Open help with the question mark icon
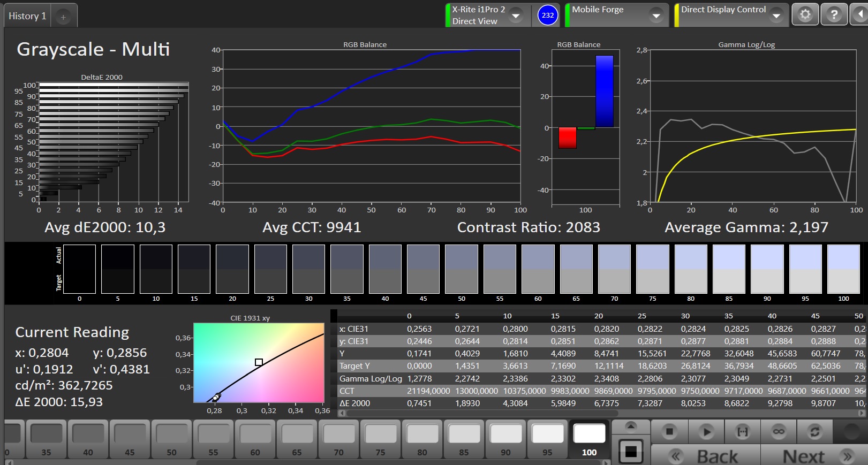The width and height of the screenshot is (868, 465). click(x=834, y=15)
